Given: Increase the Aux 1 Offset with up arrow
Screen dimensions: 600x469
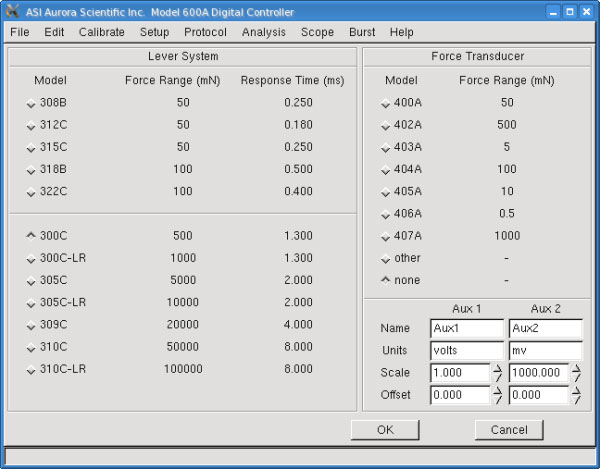Looking at the screenshot, I should point(497,391).
